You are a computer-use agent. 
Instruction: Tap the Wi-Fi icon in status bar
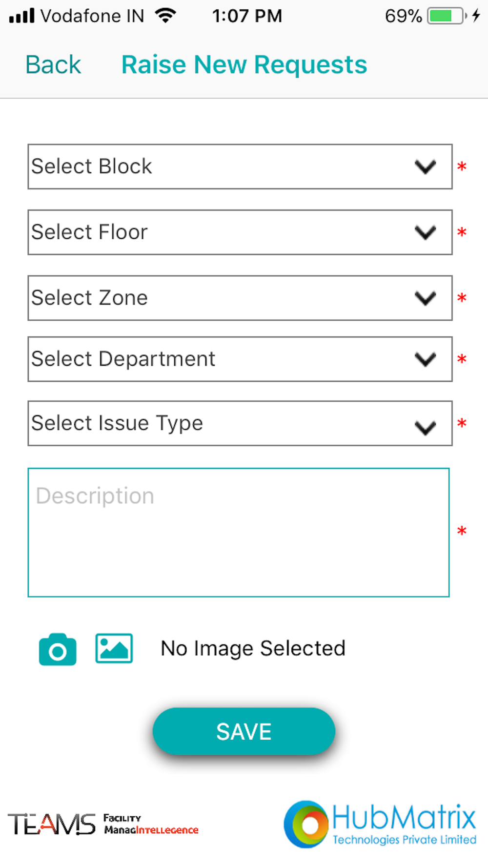click(165, 16)
